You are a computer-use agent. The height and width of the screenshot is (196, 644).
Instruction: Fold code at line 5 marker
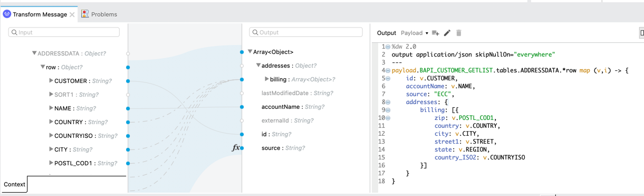[x=388, y=78]
